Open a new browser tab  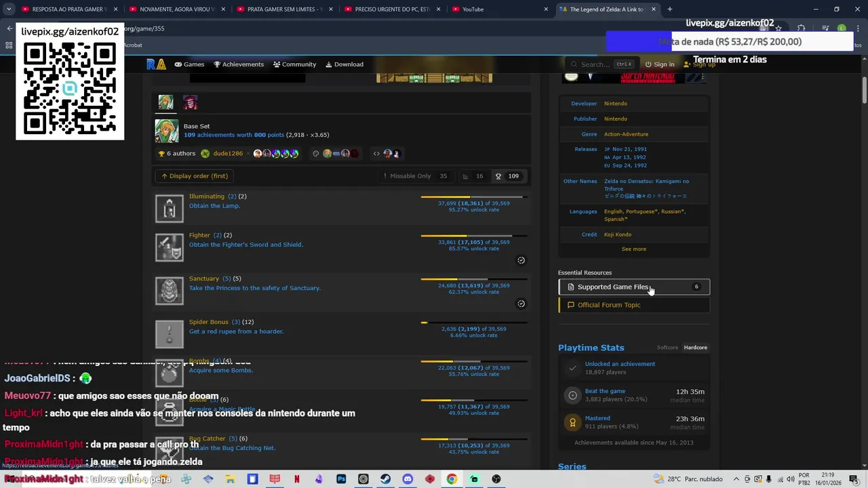[x=670, y=9]
